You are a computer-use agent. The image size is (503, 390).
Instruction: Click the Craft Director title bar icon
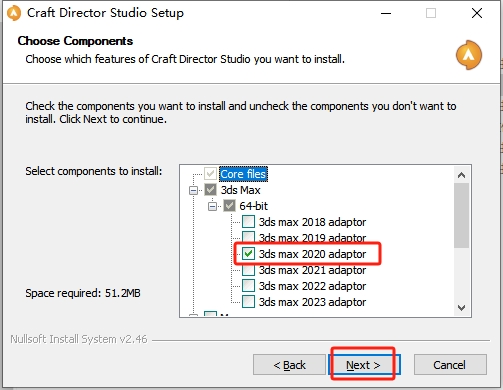tap(14, 13)
